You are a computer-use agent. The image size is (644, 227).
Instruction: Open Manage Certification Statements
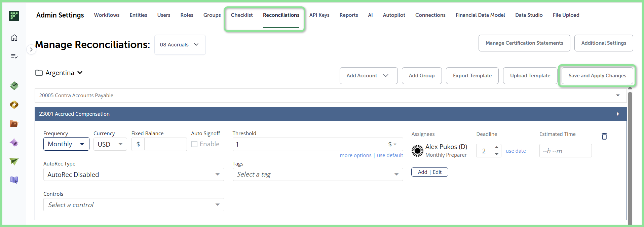(524, 43)
